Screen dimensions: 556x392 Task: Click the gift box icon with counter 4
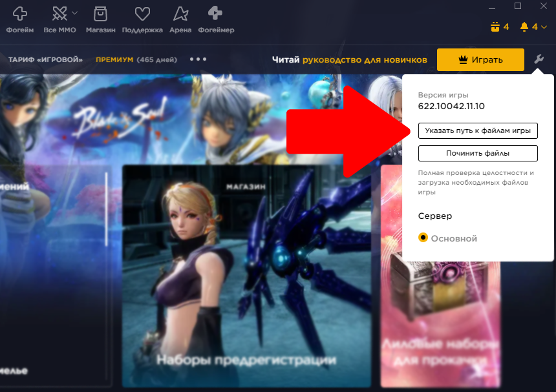(x=495, y=26)
